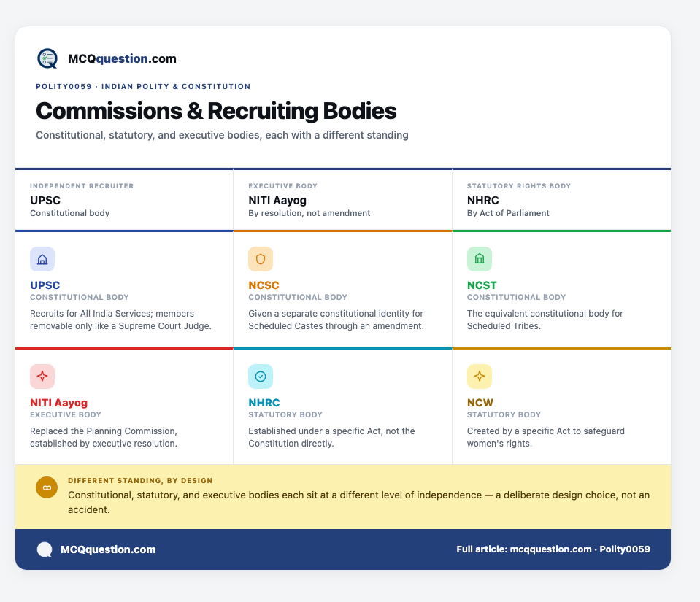Click the Commissions & Recruiting Bodies heading

coord(216,111)
